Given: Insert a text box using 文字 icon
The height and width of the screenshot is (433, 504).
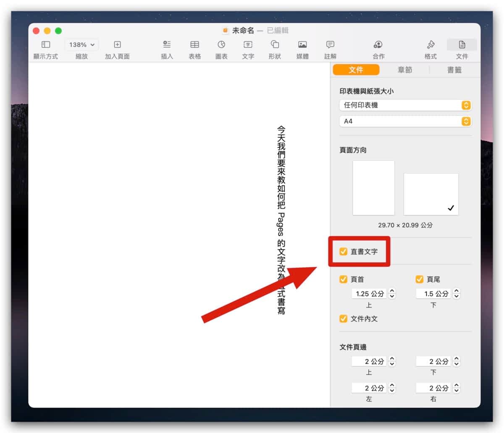Looking at the screenshot, I should point(248,44).
